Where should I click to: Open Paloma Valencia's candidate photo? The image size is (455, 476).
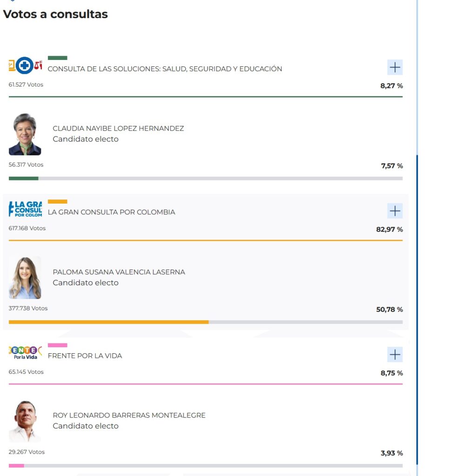(x=25, y=278)
